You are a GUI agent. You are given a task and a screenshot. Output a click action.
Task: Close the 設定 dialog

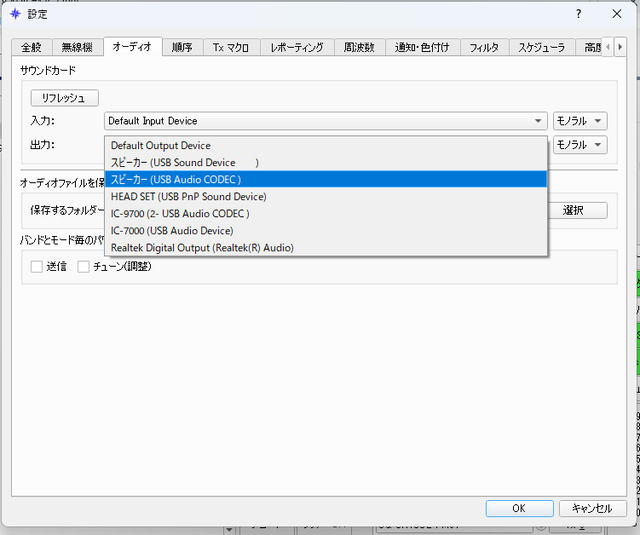click(617, 14)
